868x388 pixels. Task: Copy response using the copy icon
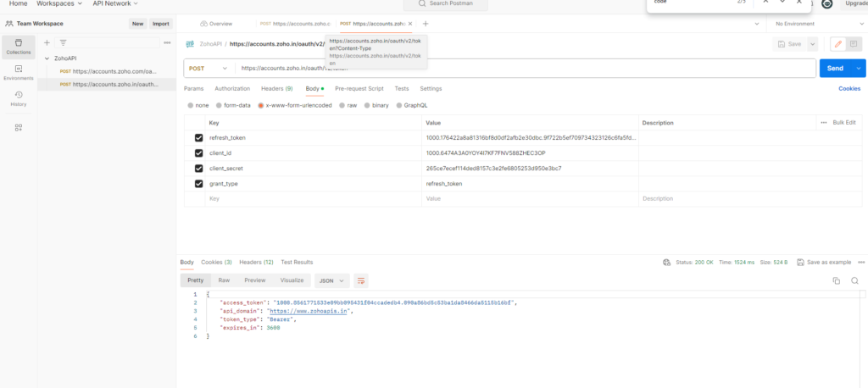[836, 280]
